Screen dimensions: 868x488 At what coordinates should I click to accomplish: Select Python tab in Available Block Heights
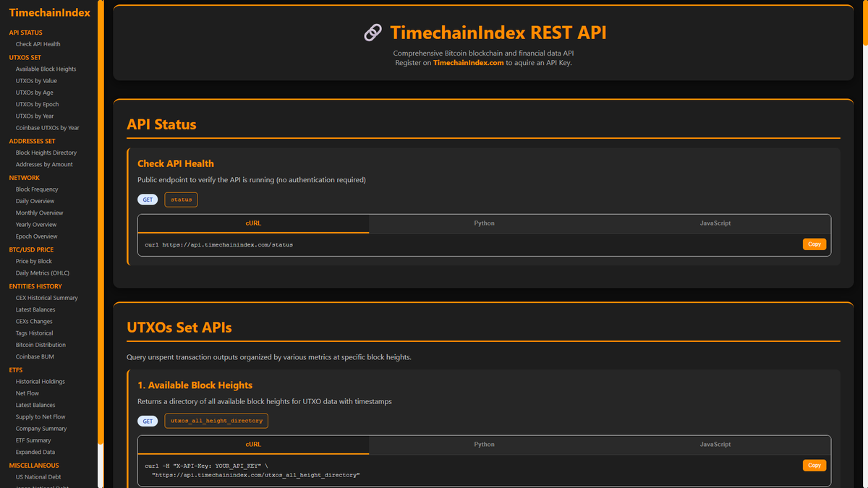(x=484, y=445)
